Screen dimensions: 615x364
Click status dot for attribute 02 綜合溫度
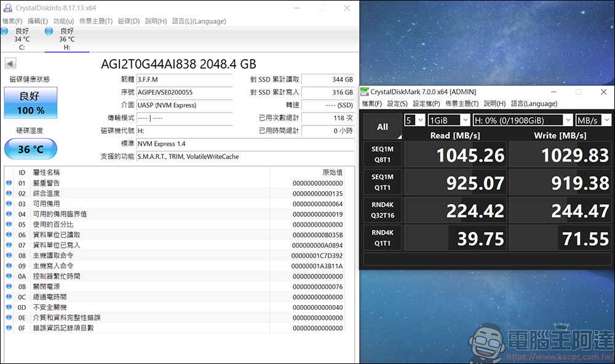coord(9,193)
